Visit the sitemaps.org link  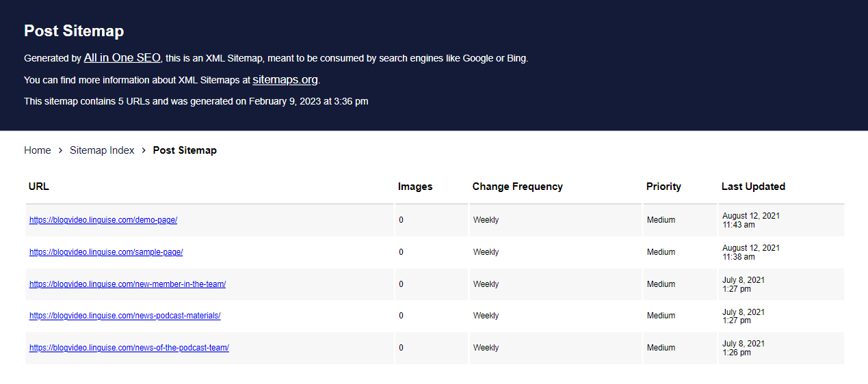pyautogui.click(x=285, y=80)
